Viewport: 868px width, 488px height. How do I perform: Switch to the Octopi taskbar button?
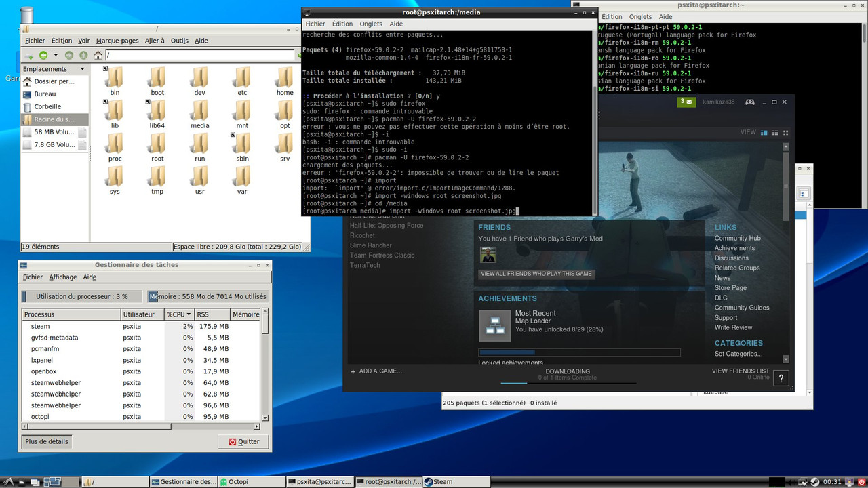point(251,482)
